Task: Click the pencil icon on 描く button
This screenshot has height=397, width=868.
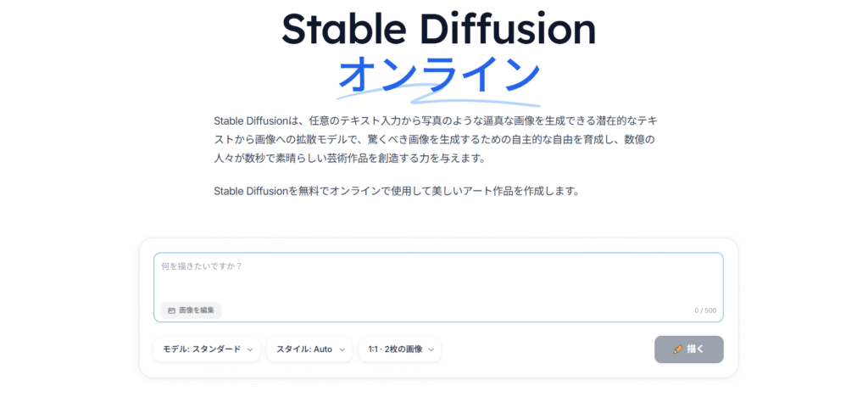Action: 677,349
